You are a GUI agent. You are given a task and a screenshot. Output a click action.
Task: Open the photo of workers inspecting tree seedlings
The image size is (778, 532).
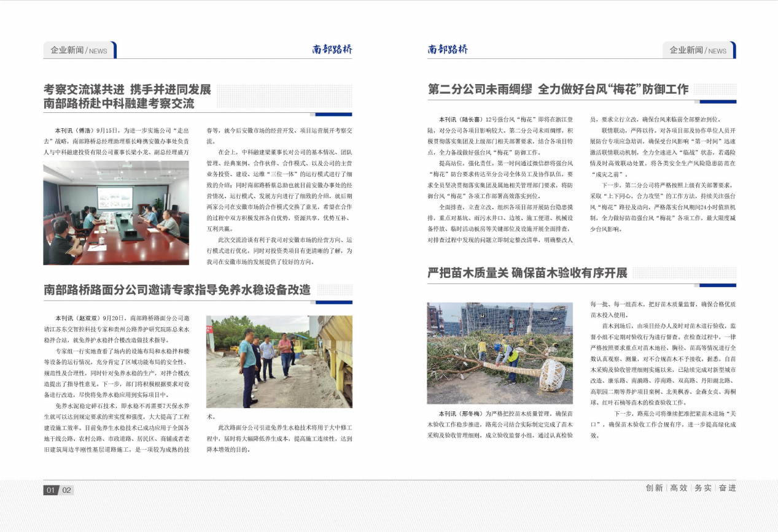[x=500, y=353]
